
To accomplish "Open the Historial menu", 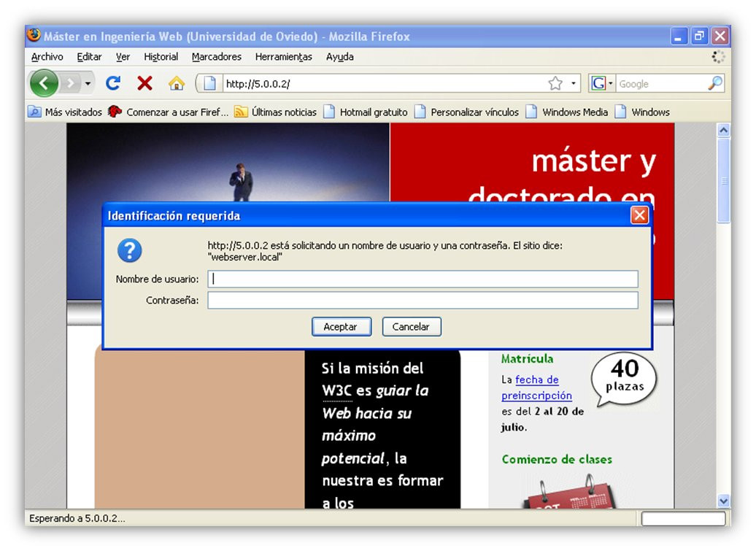I will click(x=161, y=57).
